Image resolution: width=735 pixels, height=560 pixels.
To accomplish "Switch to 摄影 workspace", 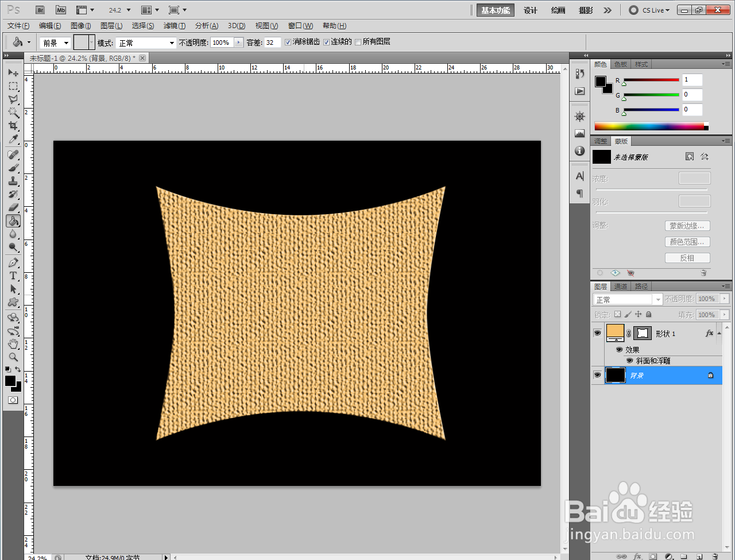I will pos(586,10).
